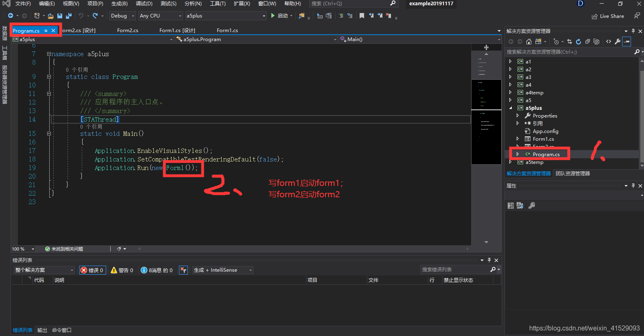Click the editor split window handle
The width and height of the screenshot is (644, 336).
(486, 47)
